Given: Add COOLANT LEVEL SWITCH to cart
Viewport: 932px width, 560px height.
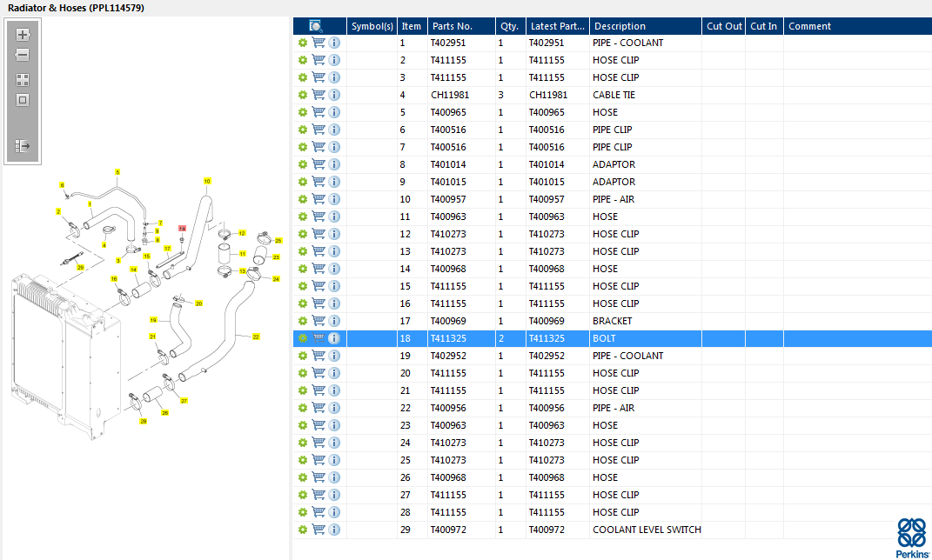Looking at the screenshot, I should coord(318,529).
